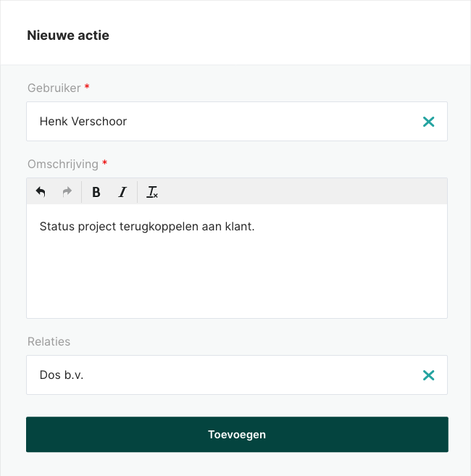Screen dimensions: 471x476
Task: Click the red asterisk beside Omschrijving
Action: (x=105, y=164)
